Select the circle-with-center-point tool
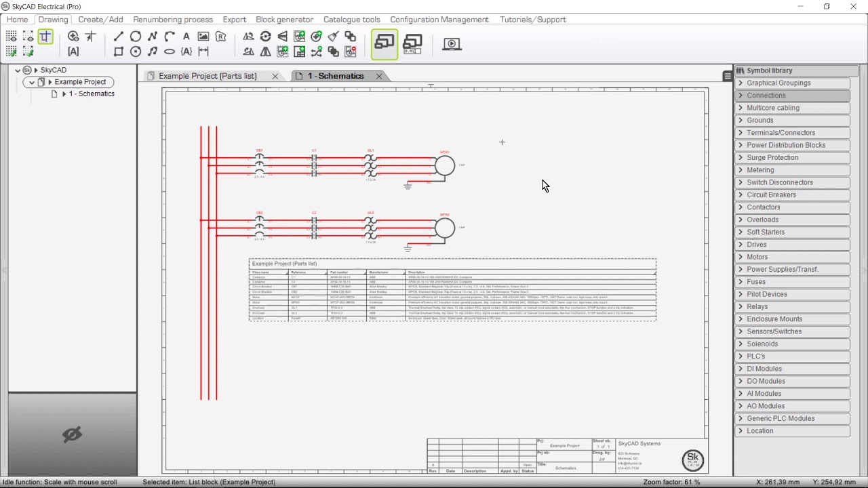 pos(136,52)
